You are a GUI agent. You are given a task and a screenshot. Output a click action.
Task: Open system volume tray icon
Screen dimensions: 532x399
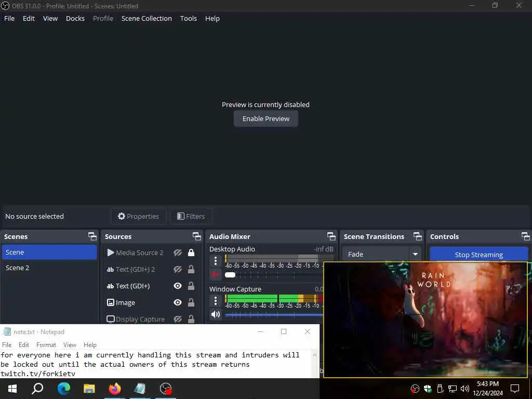tap(465, 389)
